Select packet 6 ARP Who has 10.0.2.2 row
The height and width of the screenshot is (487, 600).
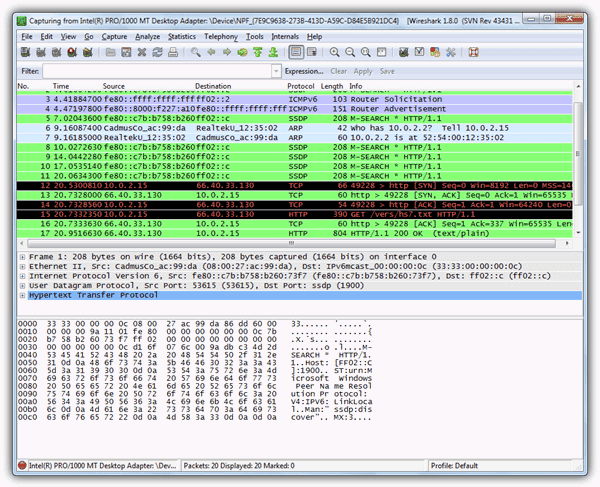point(295,128)
